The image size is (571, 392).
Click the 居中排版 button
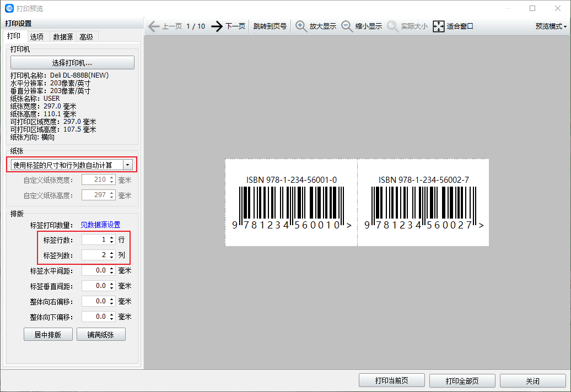tap(48, 335)
